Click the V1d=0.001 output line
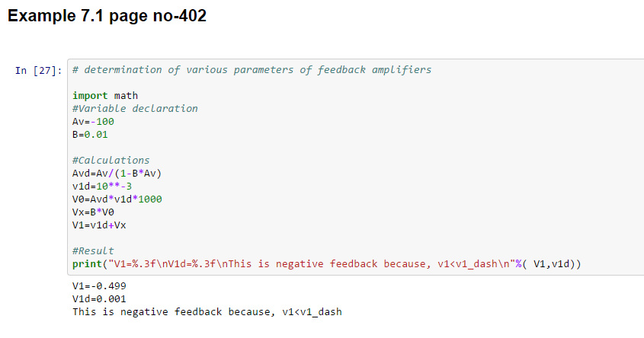This screenshot has width=644, height=338. pos(99,299)
